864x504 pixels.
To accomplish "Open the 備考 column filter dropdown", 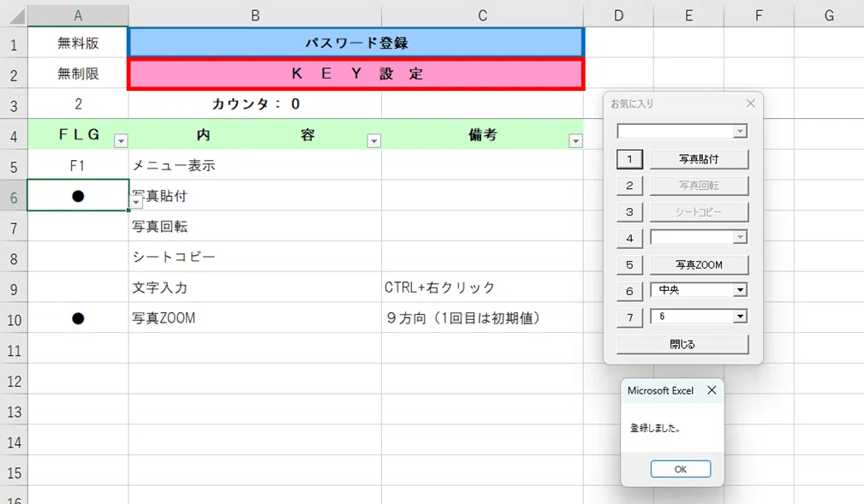I will point(575,141).
